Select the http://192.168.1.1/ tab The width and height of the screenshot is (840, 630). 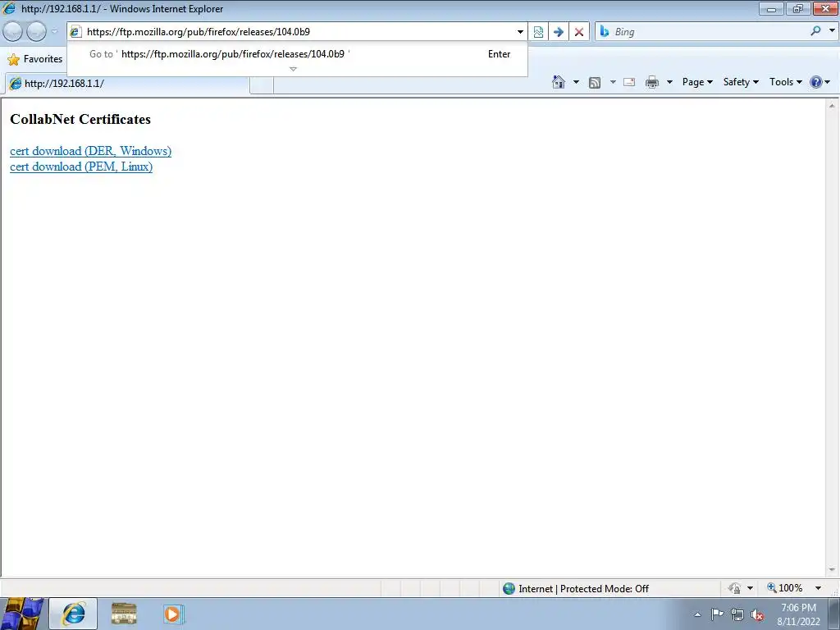127,84
